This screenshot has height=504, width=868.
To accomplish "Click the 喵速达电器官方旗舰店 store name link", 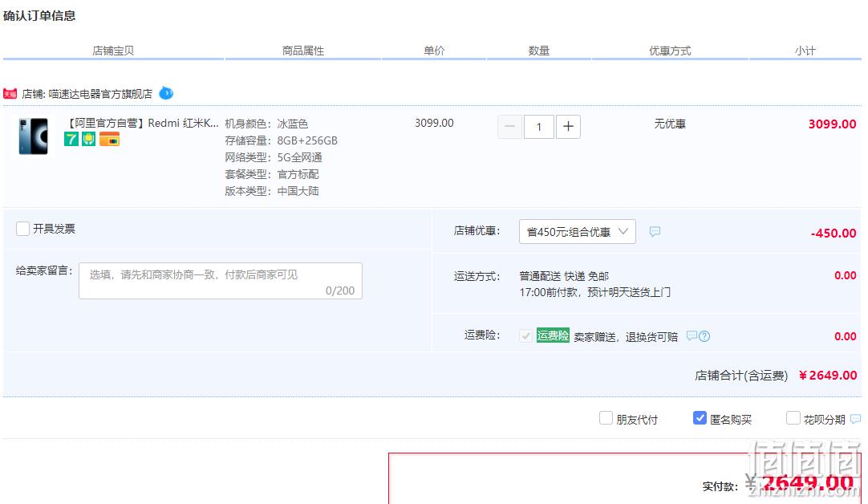I will [x=100, y=94].
